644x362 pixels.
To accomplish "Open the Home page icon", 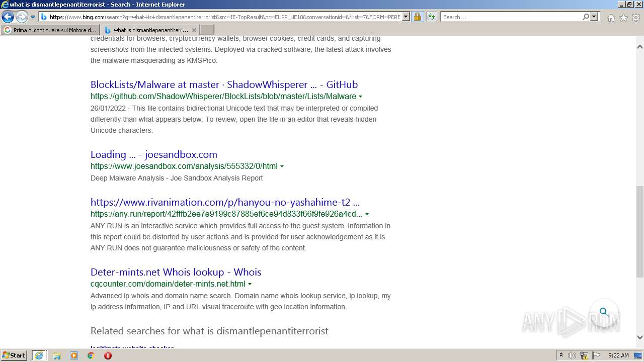I will [611, 18].
